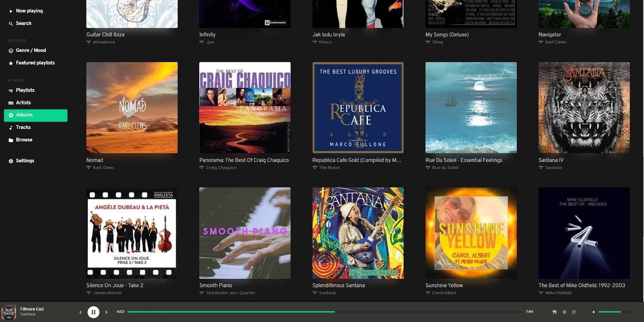This screenshot has width=644, height=322.
Task: Open the Jak lodu bryla album title
Action: (x=328, y=35)
